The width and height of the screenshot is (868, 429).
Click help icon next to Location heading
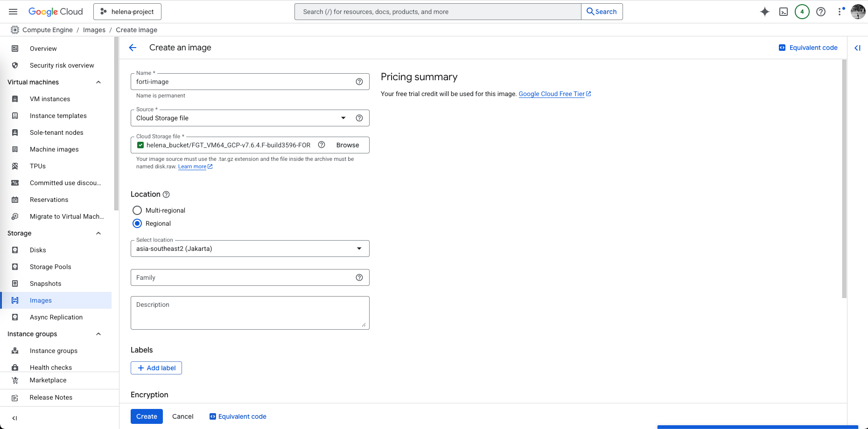pyautogui.click(x=166, y=194)
